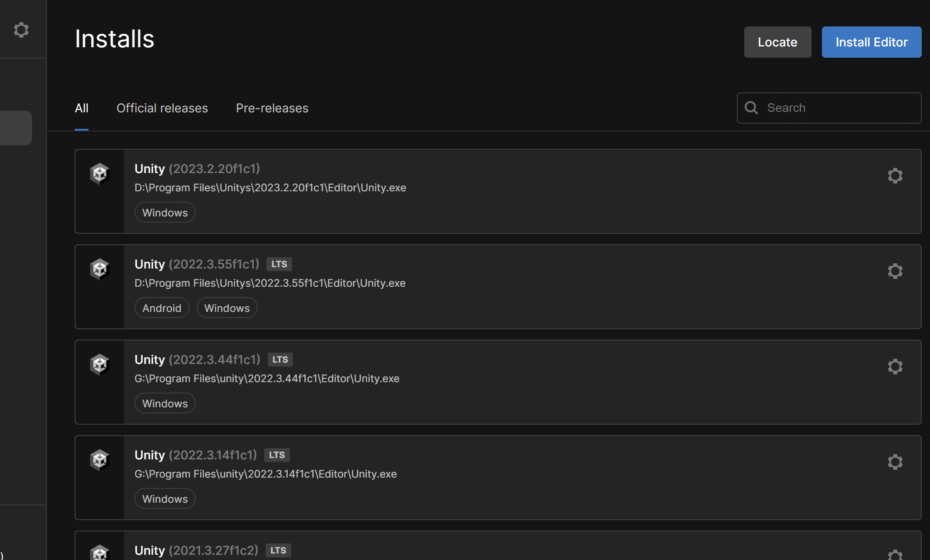Image resolution: width=930 pixels, height=560 pixels.
Task: Click Android module tag on 2022.3.55f1c1
Action: (162, 308)
